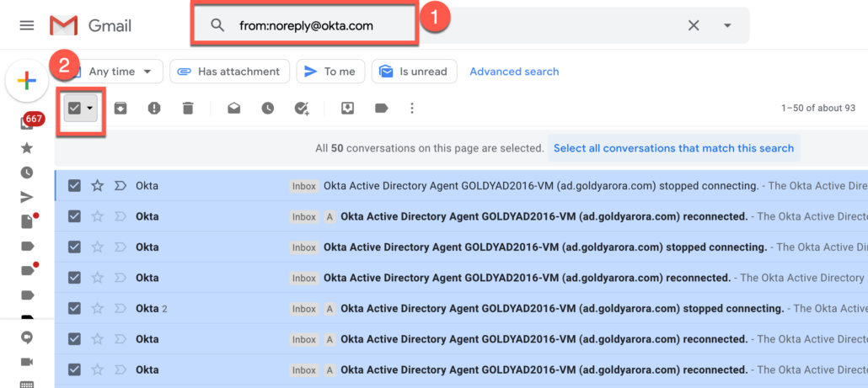Open the selection options arrow beside the select-all checkbox

(89, 109)
